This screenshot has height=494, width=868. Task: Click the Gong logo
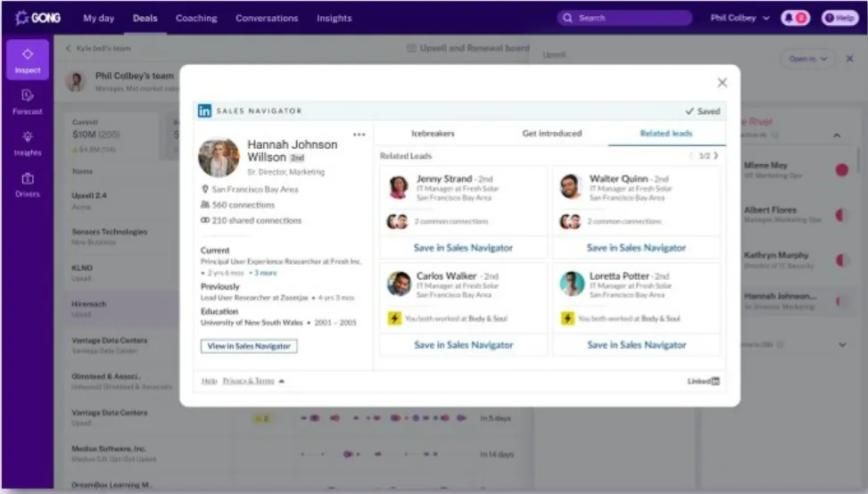click(37, 18)
